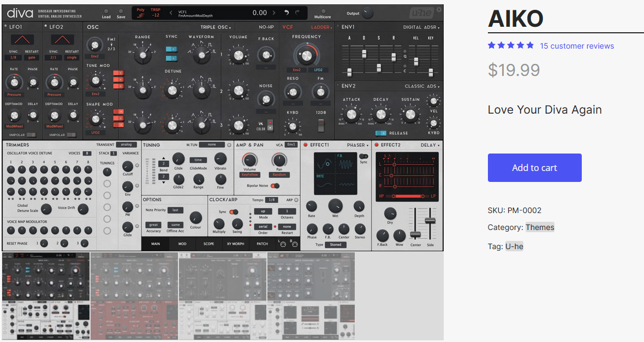
Task: Open the 15 customer reviews link
Action: tap(577, 46)
